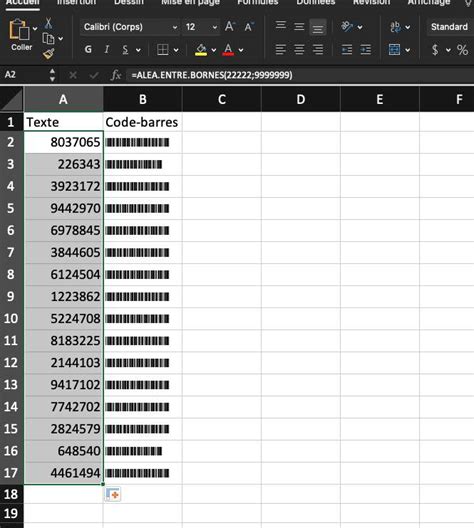Click merge and center icon

tap(394, 50)
